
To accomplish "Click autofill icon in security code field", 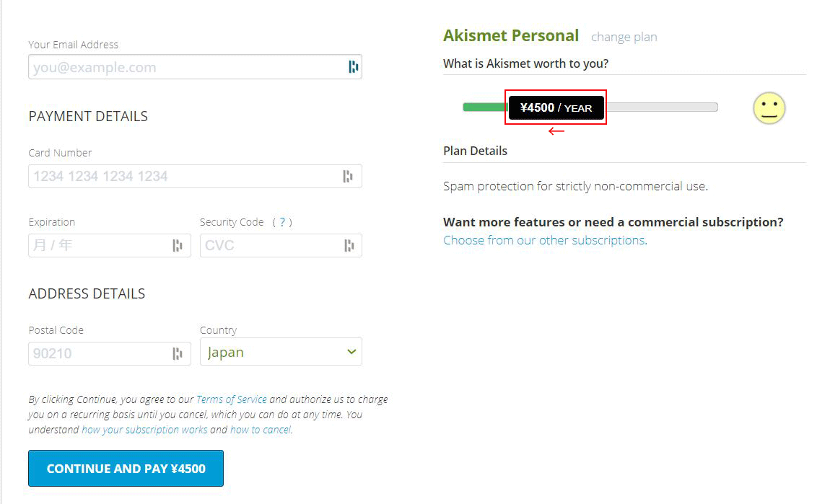I will (349, 246).
